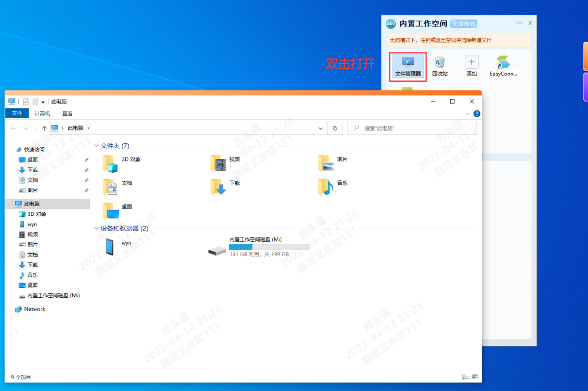
Task: Select wyn in navigation tree
Action: point(32,224)
